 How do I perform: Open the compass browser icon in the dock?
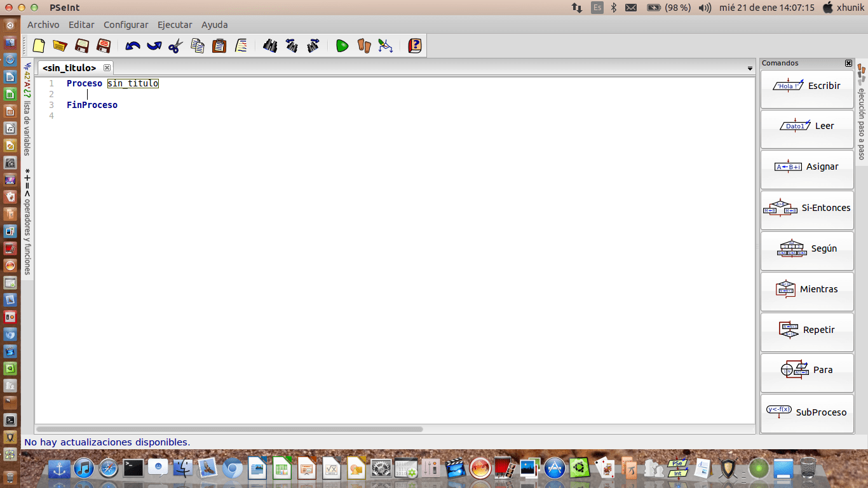(108, 469)
